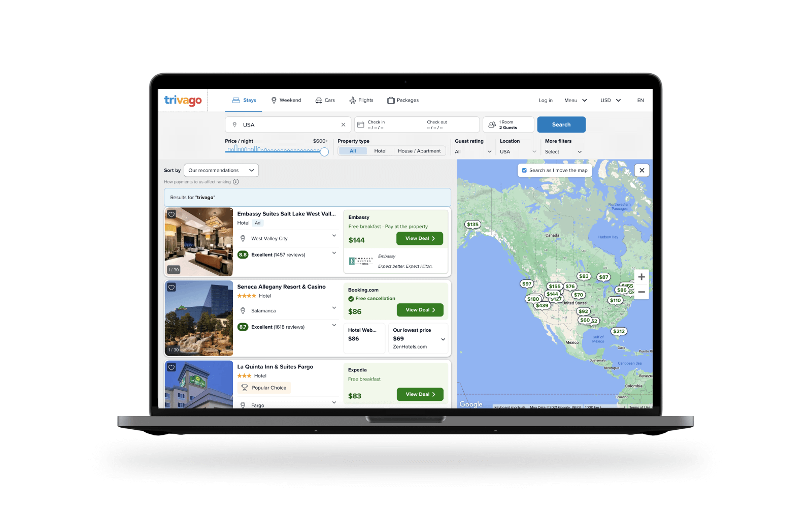This screenshot has width=812, height=508.
Task: Click the blue Search button
Action: [x=561, y=124]
